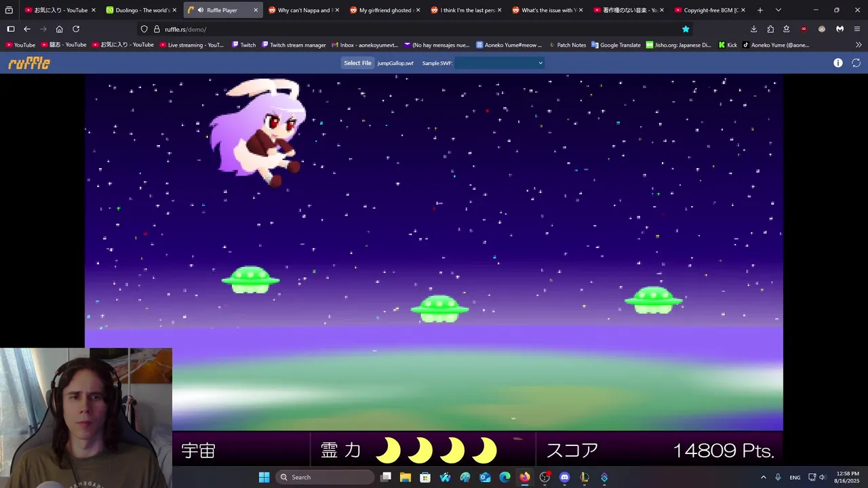This screenshot has height=488, width=868.
Task: Open Twitch stream manager bookmark
Action: (294, 45)
